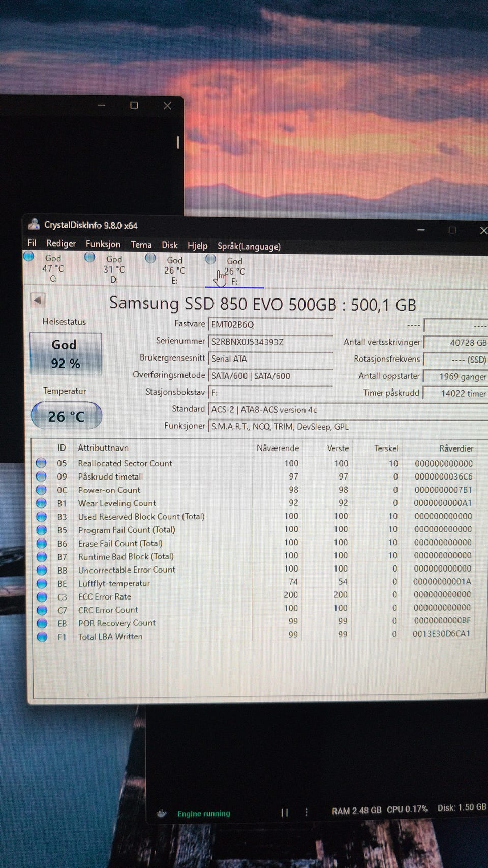Click status icon for Uncorrectable Error Count

[42, 570]
